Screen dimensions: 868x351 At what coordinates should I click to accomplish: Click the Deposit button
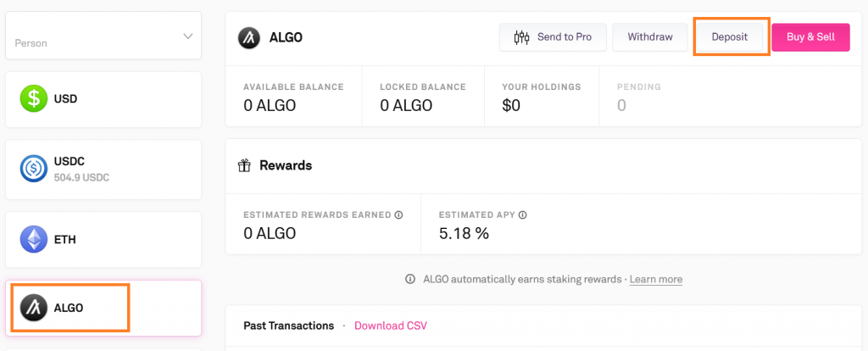pos(730,37)
